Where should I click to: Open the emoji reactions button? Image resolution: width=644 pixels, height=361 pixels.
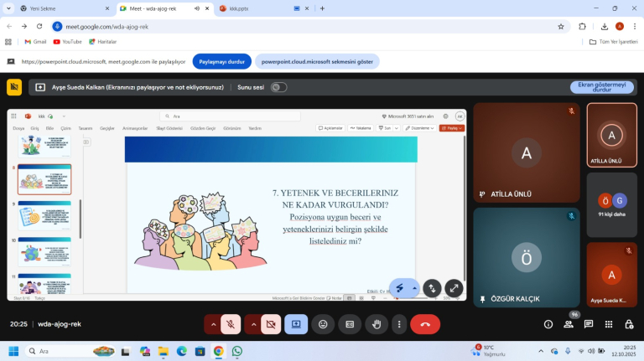tap(323, 324)
